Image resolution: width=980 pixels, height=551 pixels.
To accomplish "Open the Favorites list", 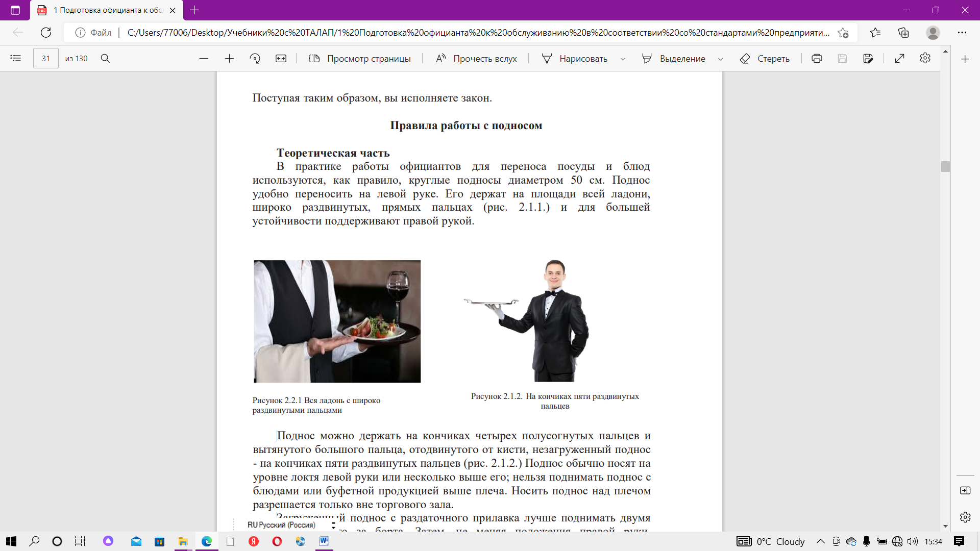I will coord(875,33).
